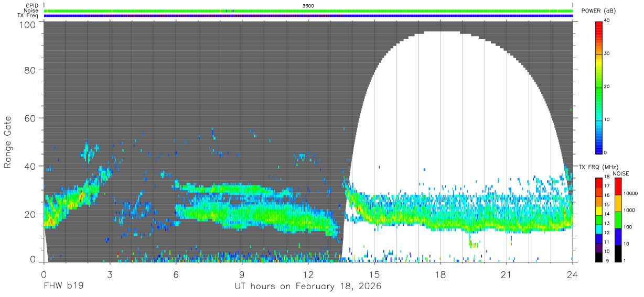Click the TX frequency label '14'
This screenshot has height=297, width=644.
(606, 214)
